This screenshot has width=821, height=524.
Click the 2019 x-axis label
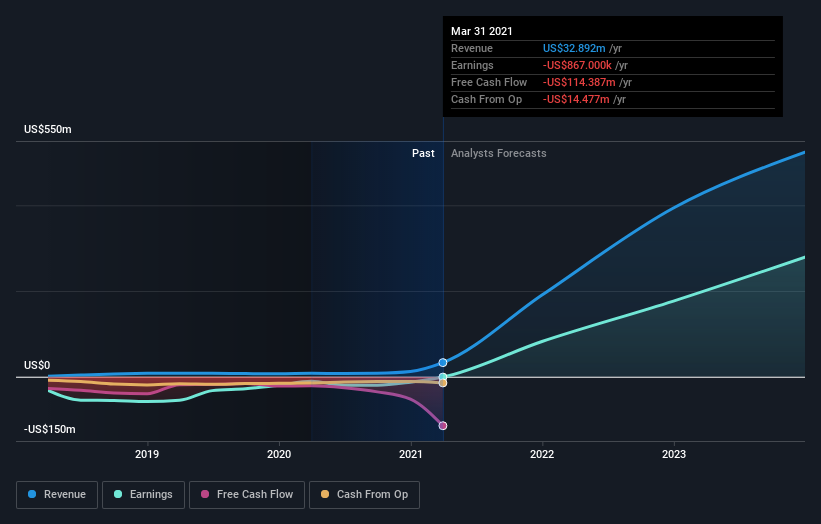(x=147, y=454)
